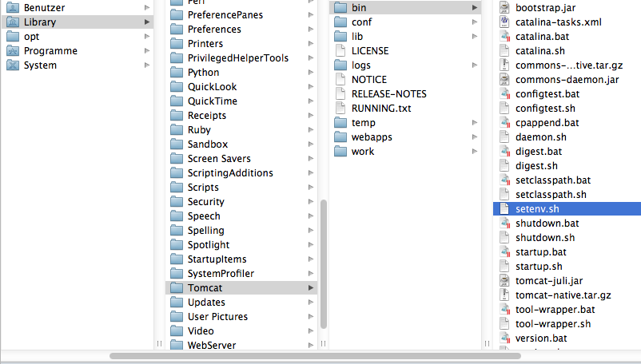This screenshot has width=641, height=364.
Task: Expand the logs folder arrow
Action: pos(476,65)
